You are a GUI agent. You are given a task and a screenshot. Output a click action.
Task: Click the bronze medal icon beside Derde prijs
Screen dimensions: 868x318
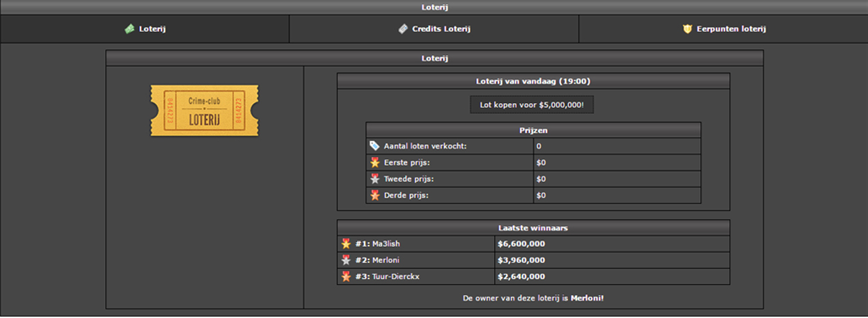coord(374,195)
